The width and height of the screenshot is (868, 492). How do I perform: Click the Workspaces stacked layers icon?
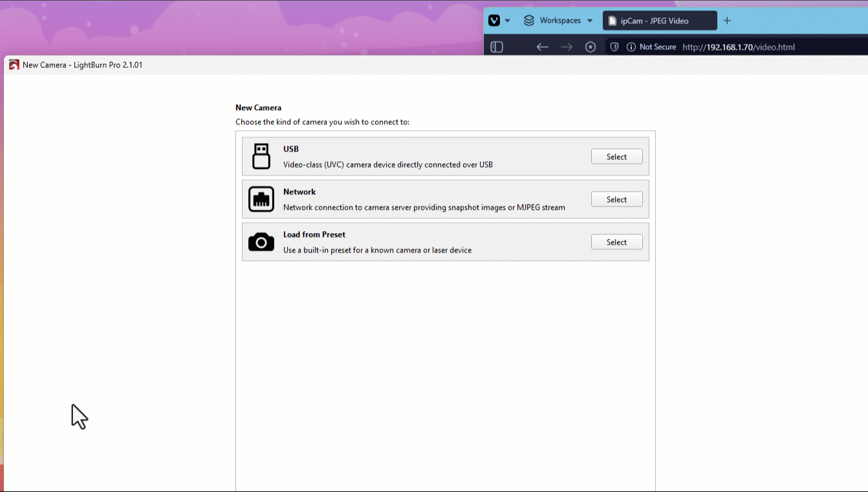click(x=528, y=21)
